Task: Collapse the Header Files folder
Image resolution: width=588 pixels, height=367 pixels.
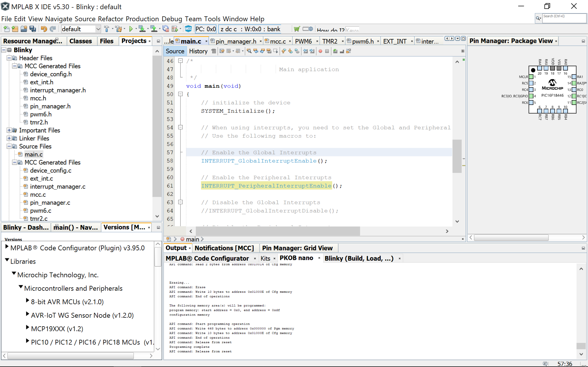Action: (9, 58)
